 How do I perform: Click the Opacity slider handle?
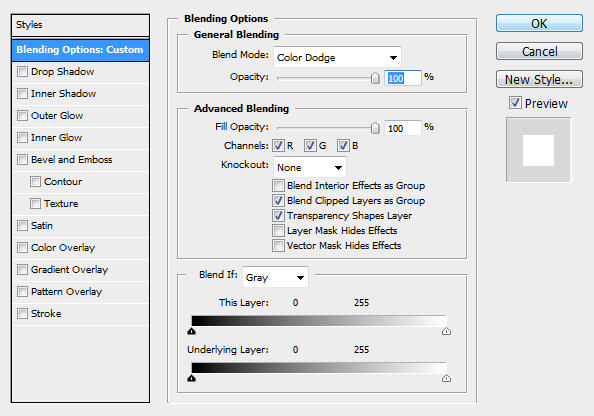point(375,78)
